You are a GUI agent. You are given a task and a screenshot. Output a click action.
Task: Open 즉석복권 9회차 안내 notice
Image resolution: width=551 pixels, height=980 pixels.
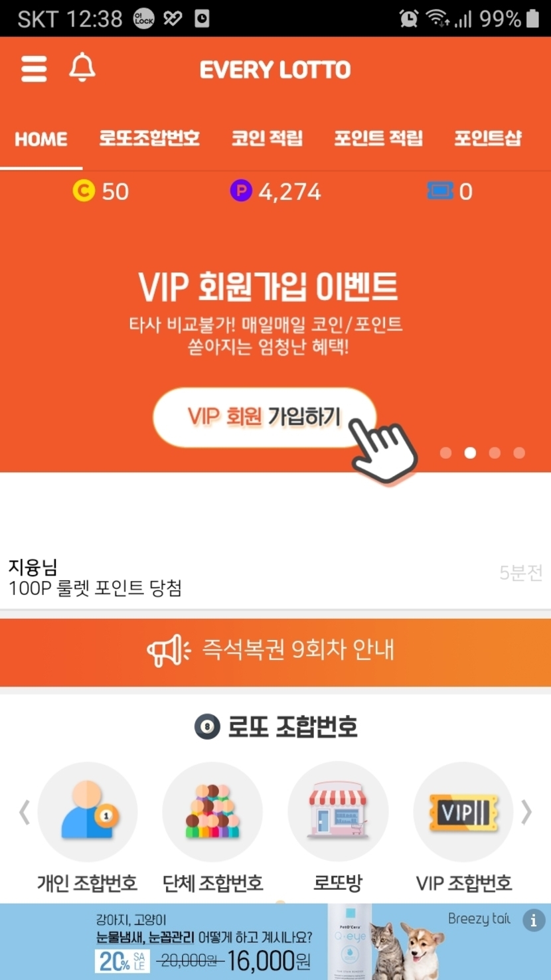[x=275, y=650]
